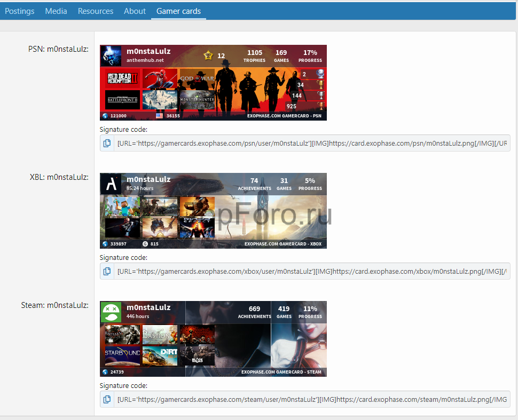This screenshot has width=518, height=420.
Task: Open the Media tab
Action: (56, 11)
